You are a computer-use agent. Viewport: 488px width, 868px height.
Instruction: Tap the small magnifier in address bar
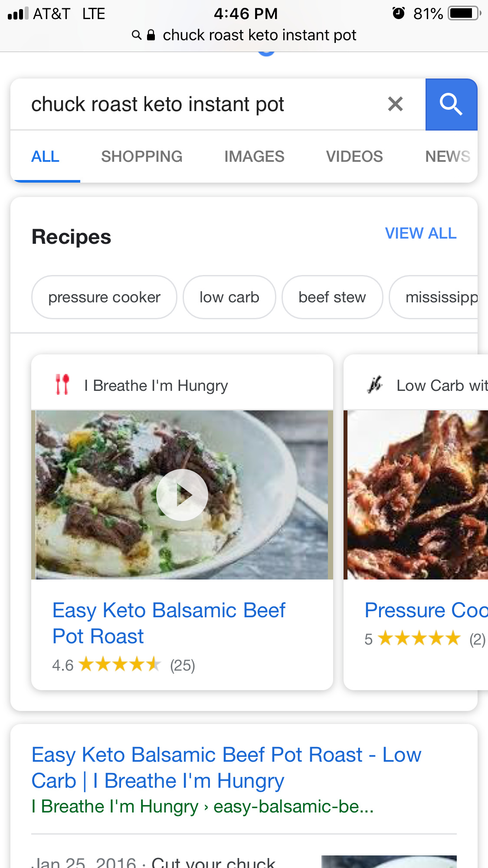coord(137,35)
